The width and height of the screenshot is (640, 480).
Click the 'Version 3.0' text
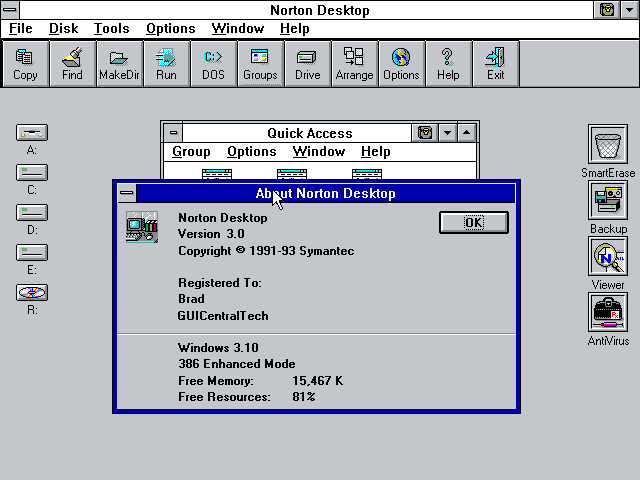click(211, 234)
